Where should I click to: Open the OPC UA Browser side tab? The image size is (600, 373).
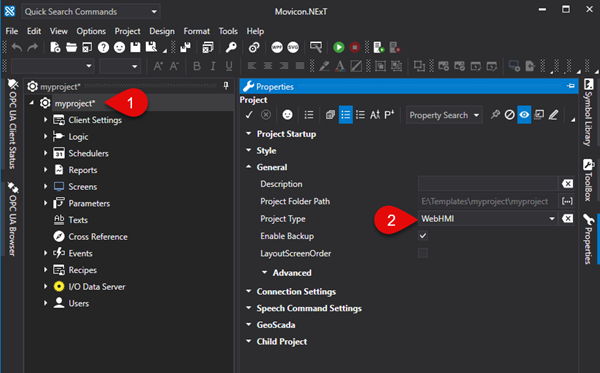click(13, 219)
